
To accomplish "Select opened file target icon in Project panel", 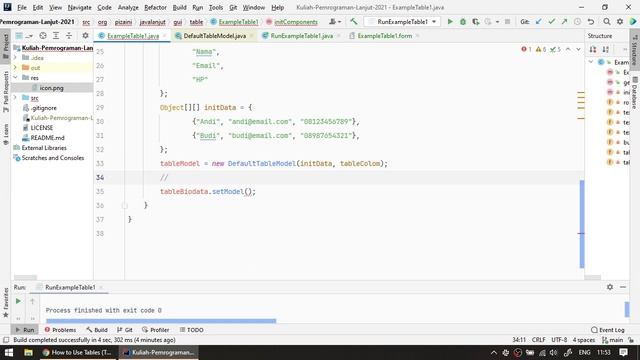I will 43,36.
